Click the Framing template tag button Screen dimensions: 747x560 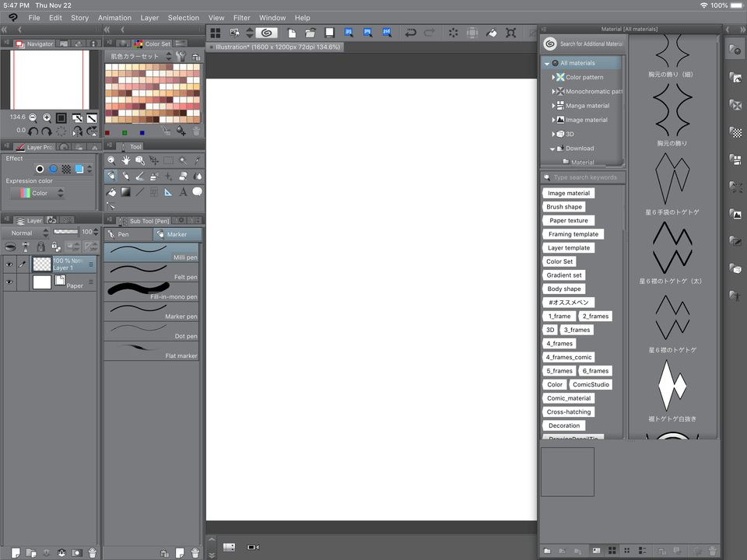(x=573, y=234)
